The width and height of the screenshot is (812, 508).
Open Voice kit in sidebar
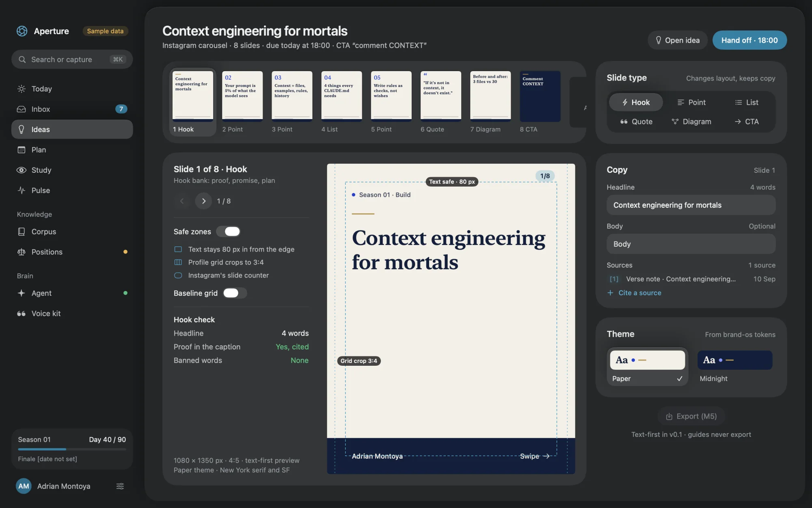[72, 313]
